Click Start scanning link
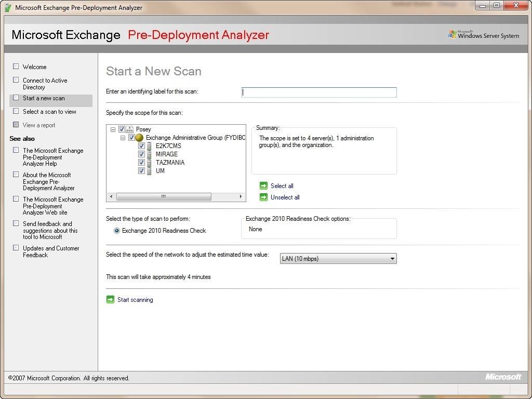 135,300
